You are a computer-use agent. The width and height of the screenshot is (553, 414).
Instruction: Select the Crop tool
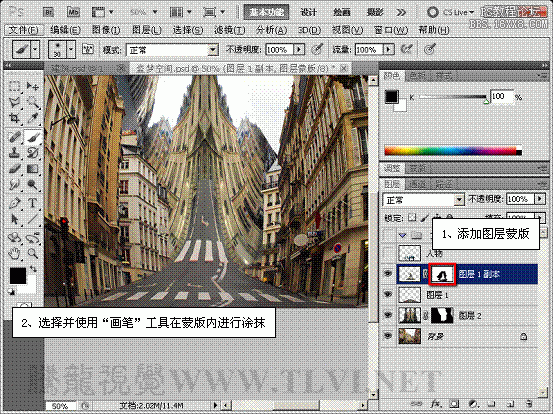coord(14,118)
